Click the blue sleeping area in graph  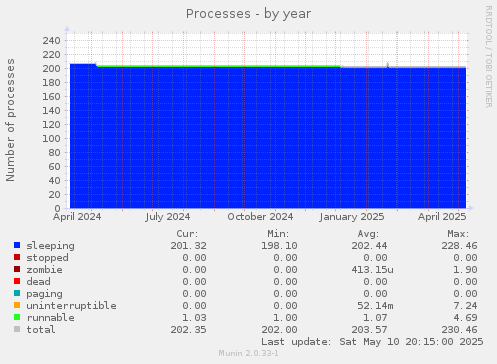[267, 137]
